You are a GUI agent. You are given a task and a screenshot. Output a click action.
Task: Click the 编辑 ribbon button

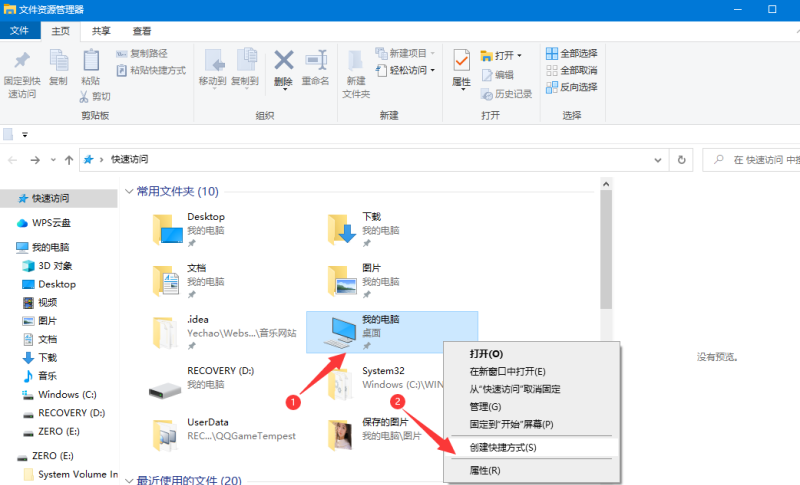click(x=497, y=75)
